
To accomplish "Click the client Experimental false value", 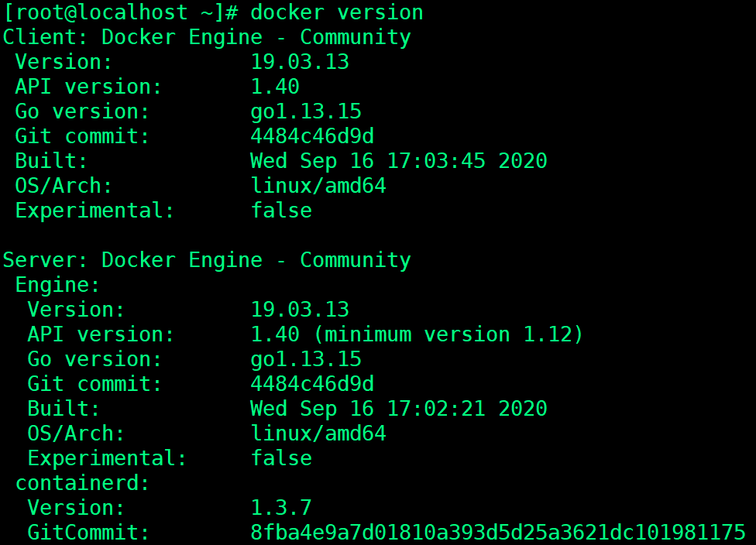I will [281, 211].
